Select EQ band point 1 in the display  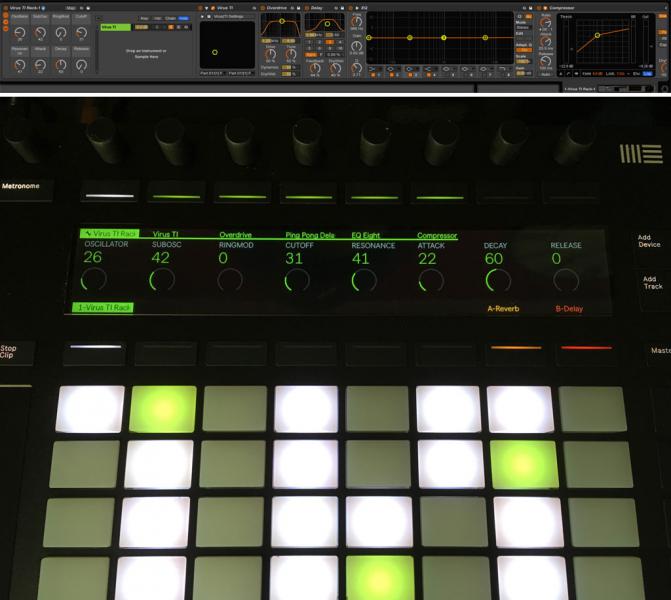369,38
